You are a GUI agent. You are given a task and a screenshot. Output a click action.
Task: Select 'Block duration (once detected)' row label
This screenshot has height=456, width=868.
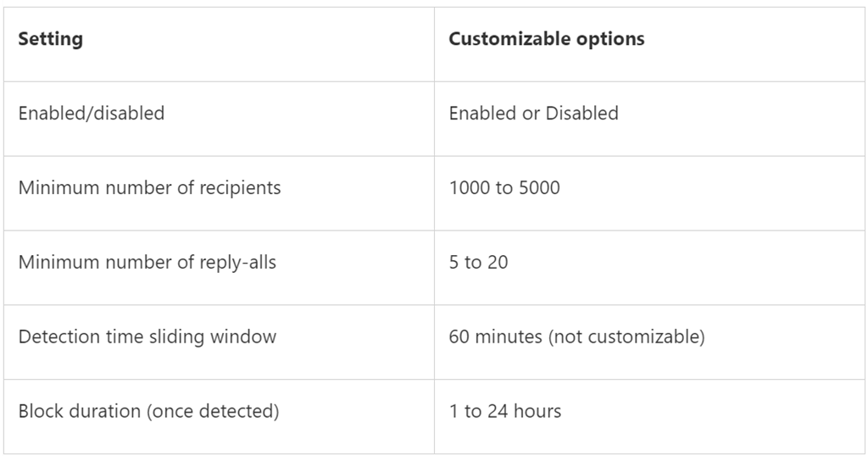[x=148, y=411]
